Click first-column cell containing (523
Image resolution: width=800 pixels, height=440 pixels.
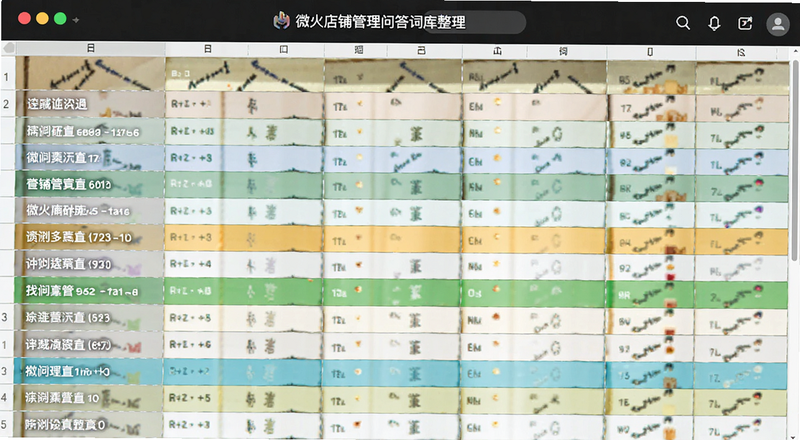(90, 317)
